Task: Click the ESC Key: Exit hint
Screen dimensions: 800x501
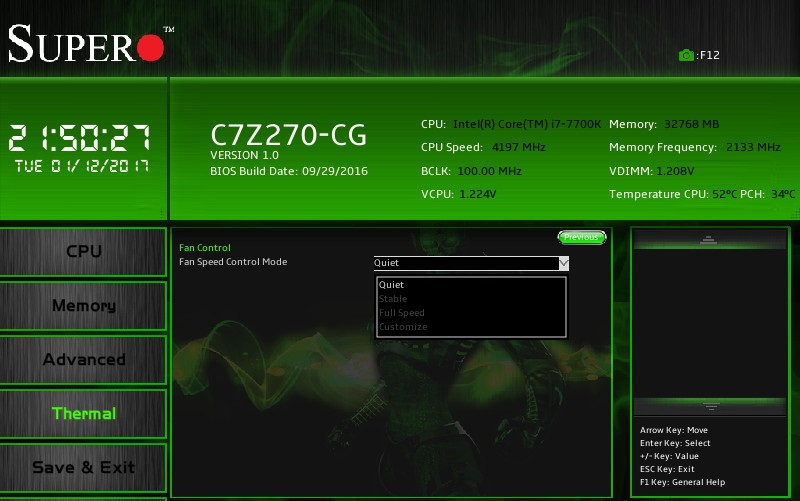Action: [667, 469]
